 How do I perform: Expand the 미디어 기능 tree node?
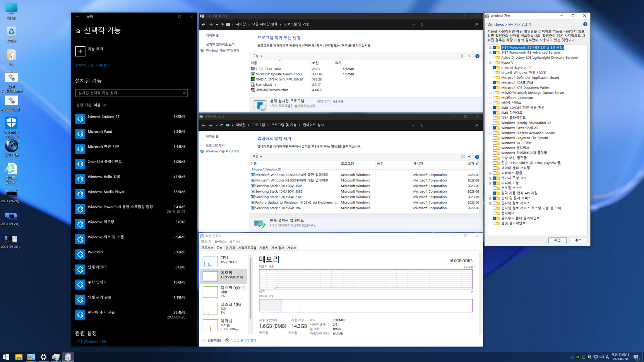pyautogui.click(x=490, y=183)
